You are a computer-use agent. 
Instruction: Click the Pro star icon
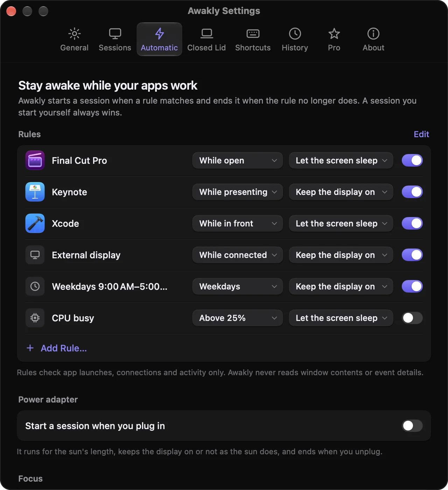coord(334,34)
